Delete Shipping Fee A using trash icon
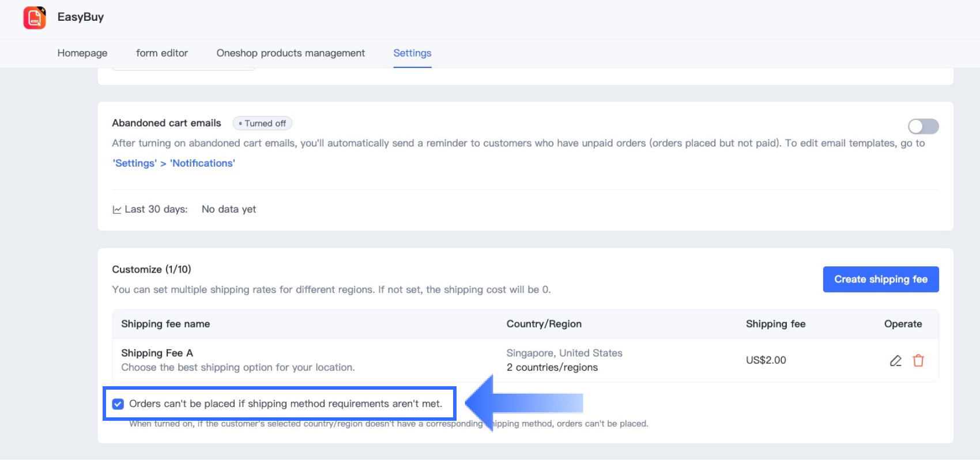The width and height of the screenshot is (980, 460). tap(918, 361)
